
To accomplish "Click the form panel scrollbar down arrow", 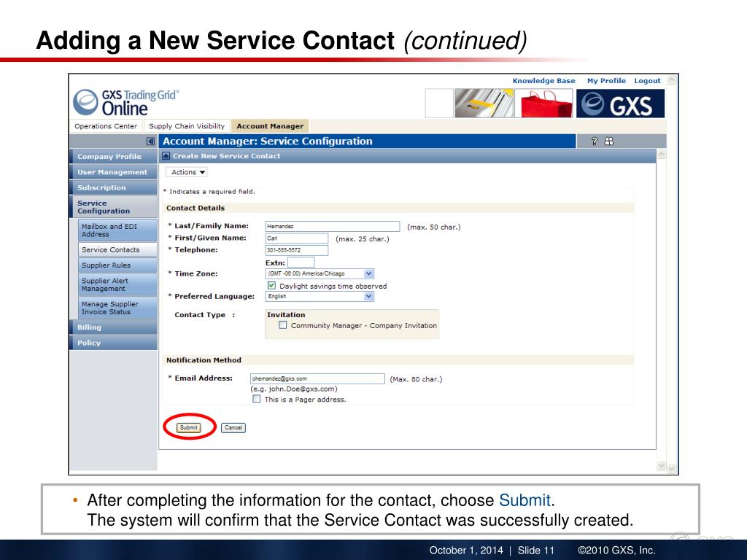I will 661,465.
